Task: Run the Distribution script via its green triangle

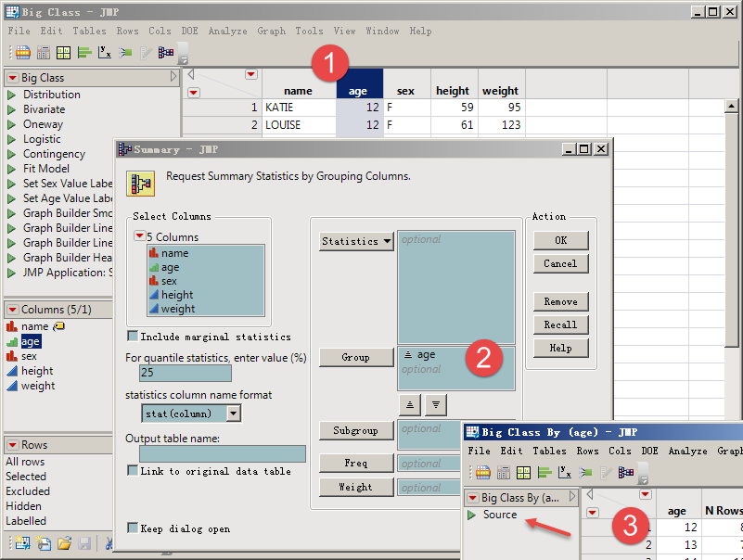Action: [12, 95]
